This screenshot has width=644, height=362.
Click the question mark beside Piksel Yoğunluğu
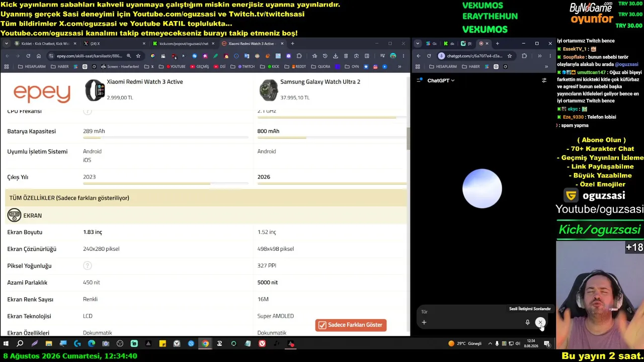87,265
